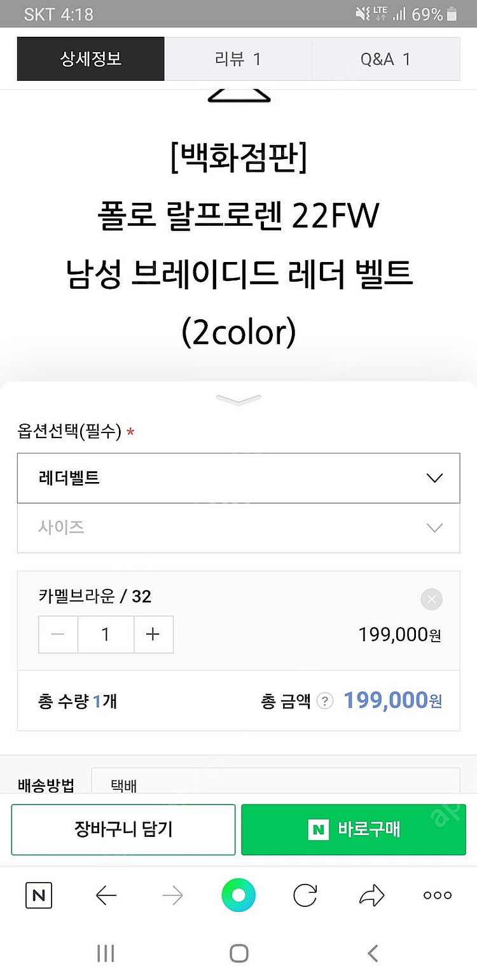This screenshot has width=477, height=980.
Task: Open the three-dot more menu
Action: [x=438, y=895]
